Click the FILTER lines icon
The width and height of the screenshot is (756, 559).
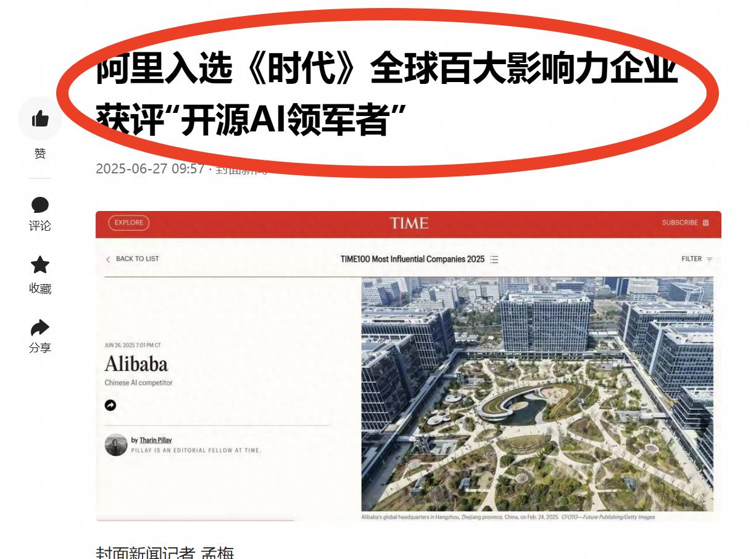point(710,260)
